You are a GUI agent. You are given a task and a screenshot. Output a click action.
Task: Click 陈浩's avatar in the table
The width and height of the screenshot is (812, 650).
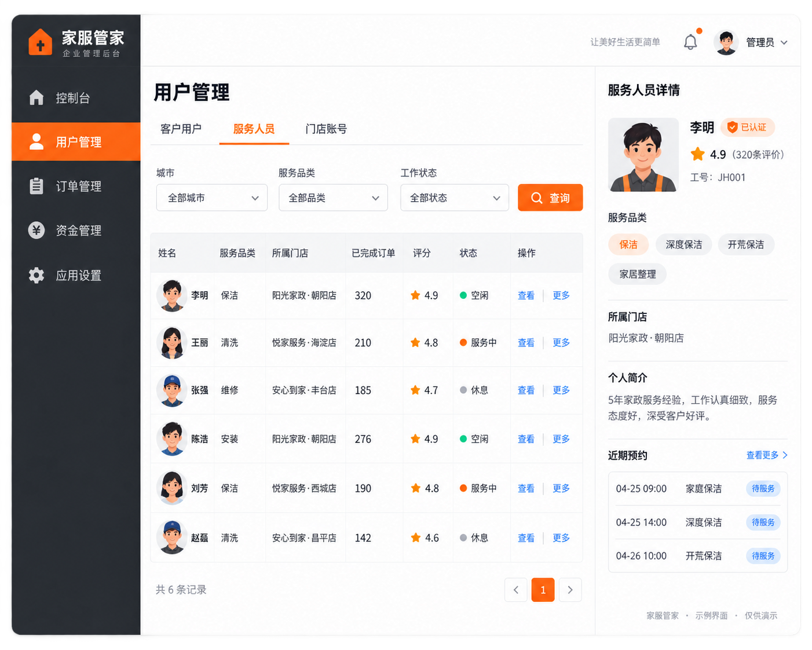(x=171, y=439)
